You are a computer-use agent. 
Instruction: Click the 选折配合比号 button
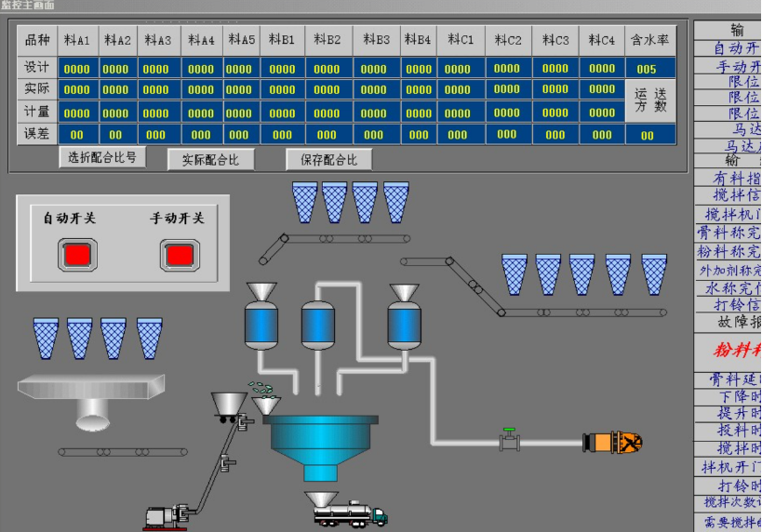pyautogui.click(x=102, y=157)
